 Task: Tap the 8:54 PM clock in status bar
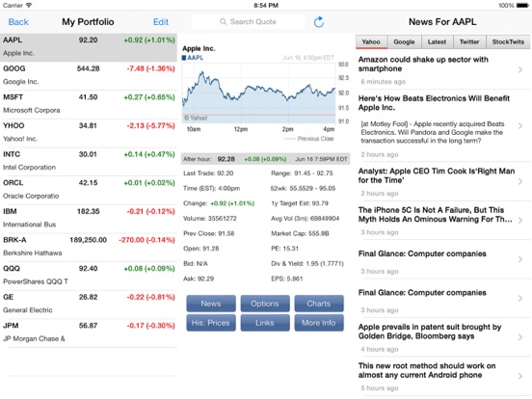coord(266,6)
